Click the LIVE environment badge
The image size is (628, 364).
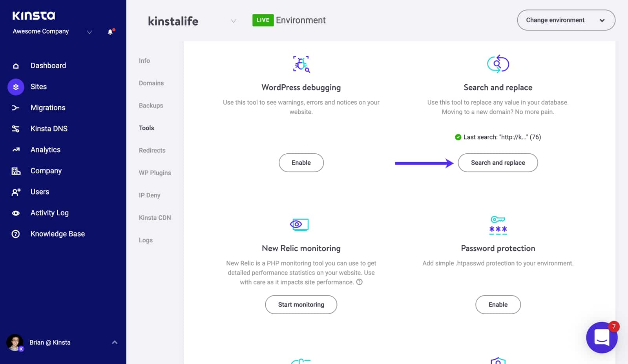(263, 20)
